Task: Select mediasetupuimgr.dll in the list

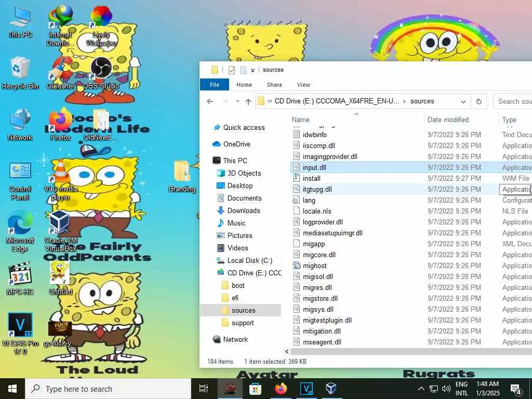Action: [x=411, y=233]
